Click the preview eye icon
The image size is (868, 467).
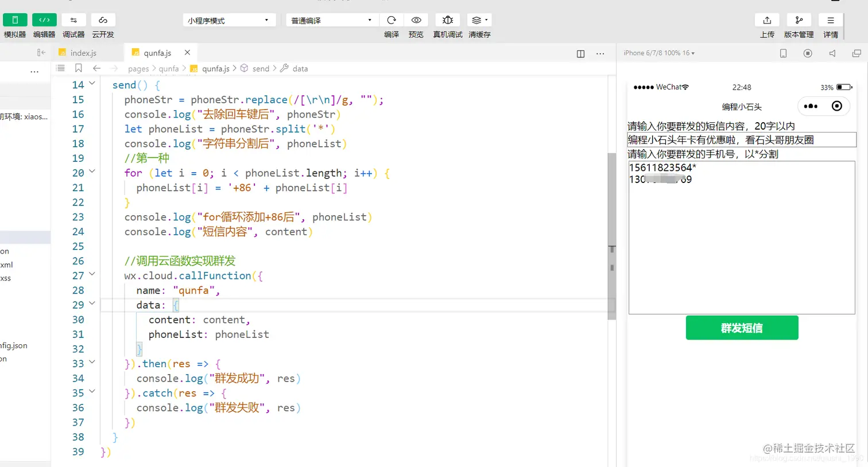(x=416, y=20)
